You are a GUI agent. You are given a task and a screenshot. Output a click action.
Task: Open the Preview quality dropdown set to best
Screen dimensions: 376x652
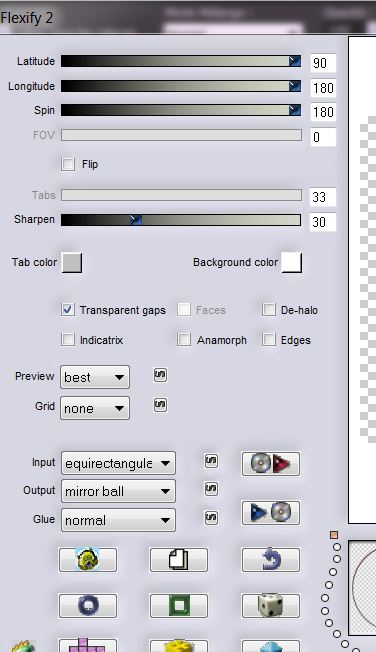coord(95,377)
